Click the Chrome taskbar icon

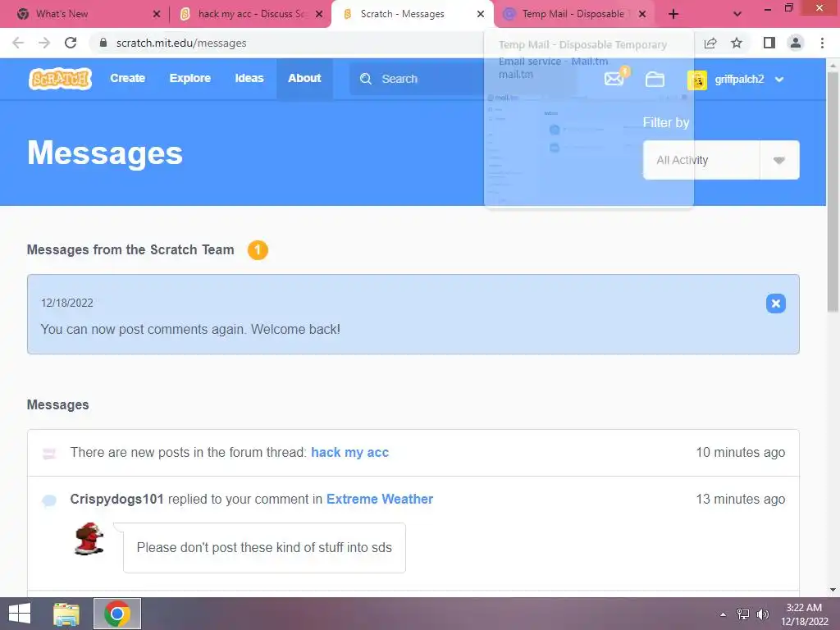tap(117, 614)
